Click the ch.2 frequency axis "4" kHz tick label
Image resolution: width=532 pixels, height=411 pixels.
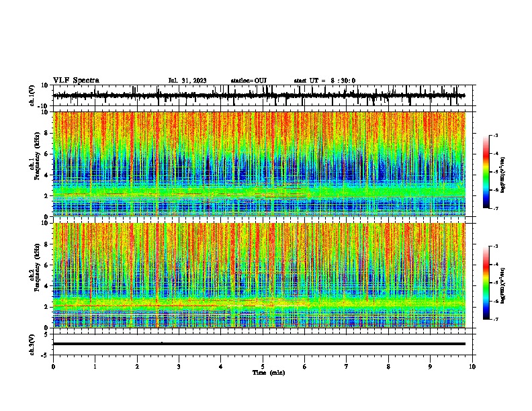point(46,286)
